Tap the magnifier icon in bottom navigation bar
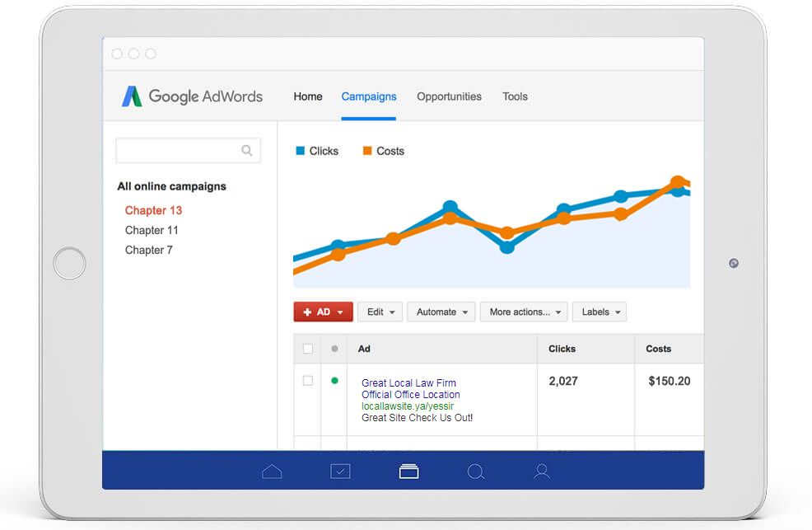Screen dimensions: 812x530 [476, 471]
